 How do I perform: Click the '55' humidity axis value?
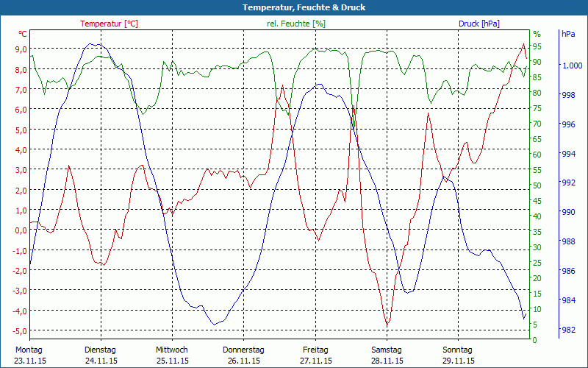(537, 170)
